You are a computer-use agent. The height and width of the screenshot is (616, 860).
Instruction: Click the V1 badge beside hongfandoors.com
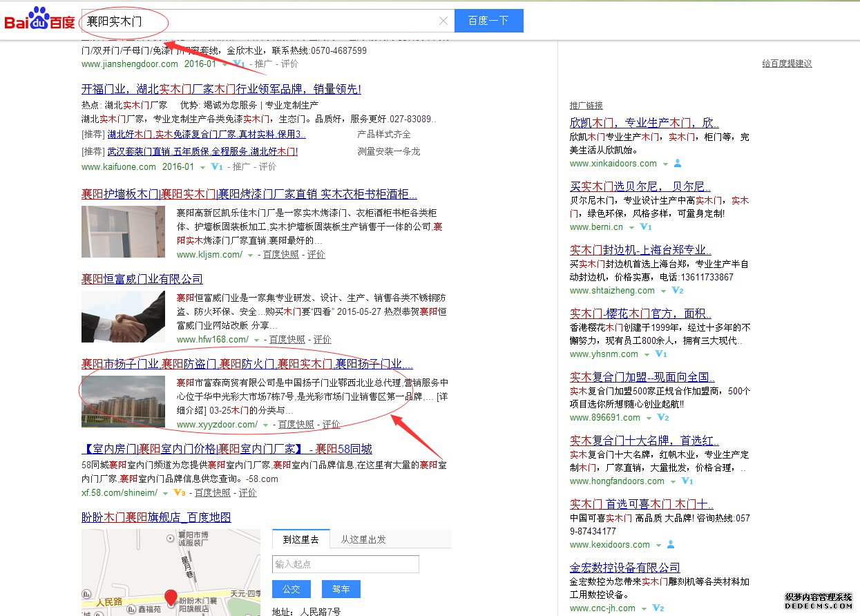click(x=687, y=481)
